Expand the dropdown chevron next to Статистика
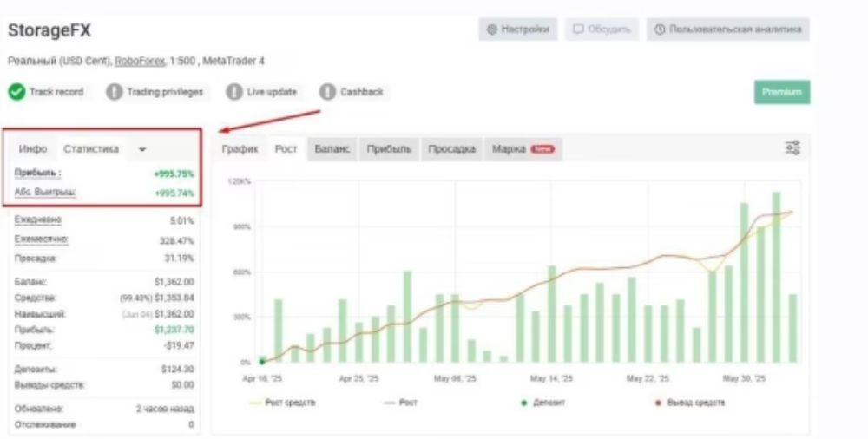868x439 pixels. 142,149
